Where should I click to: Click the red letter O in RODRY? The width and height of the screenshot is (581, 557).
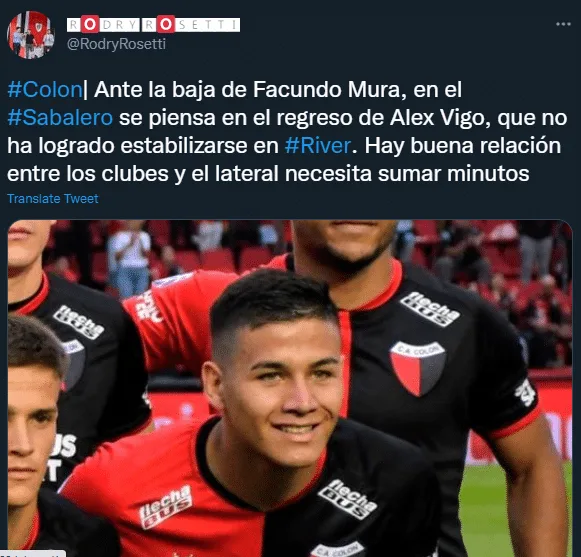click(x=89, y=24)
